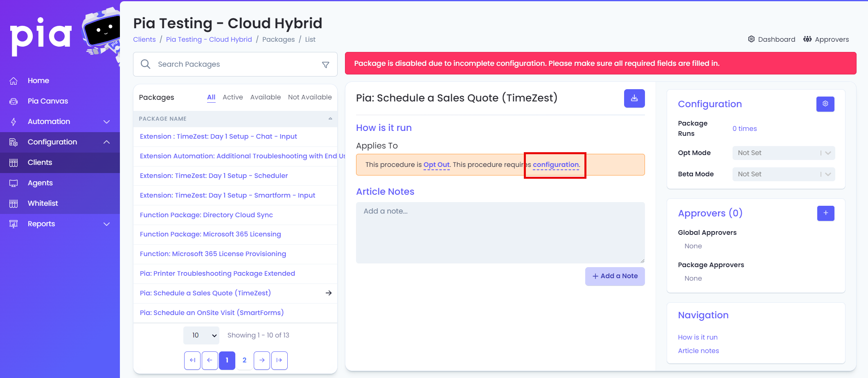The width and height of the screenshot is (868, 378).
Task: Go to previous page of packages
Action: click(210, 360)
